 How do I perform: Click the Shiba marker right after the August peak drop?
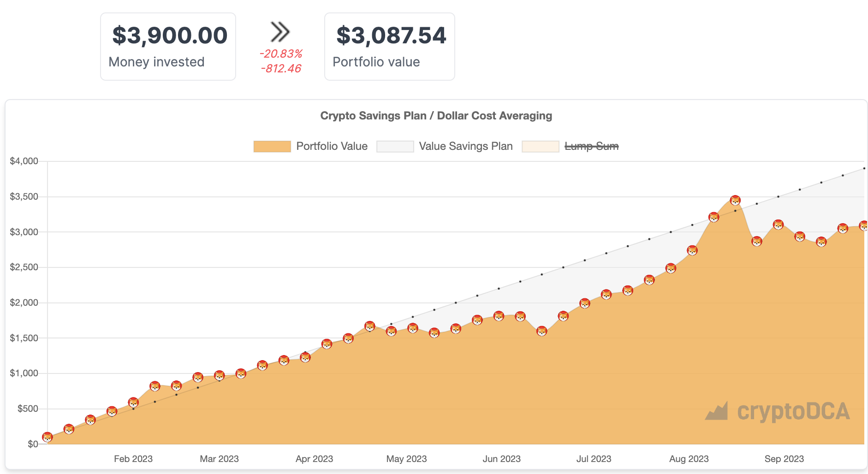tap(756, 241)
